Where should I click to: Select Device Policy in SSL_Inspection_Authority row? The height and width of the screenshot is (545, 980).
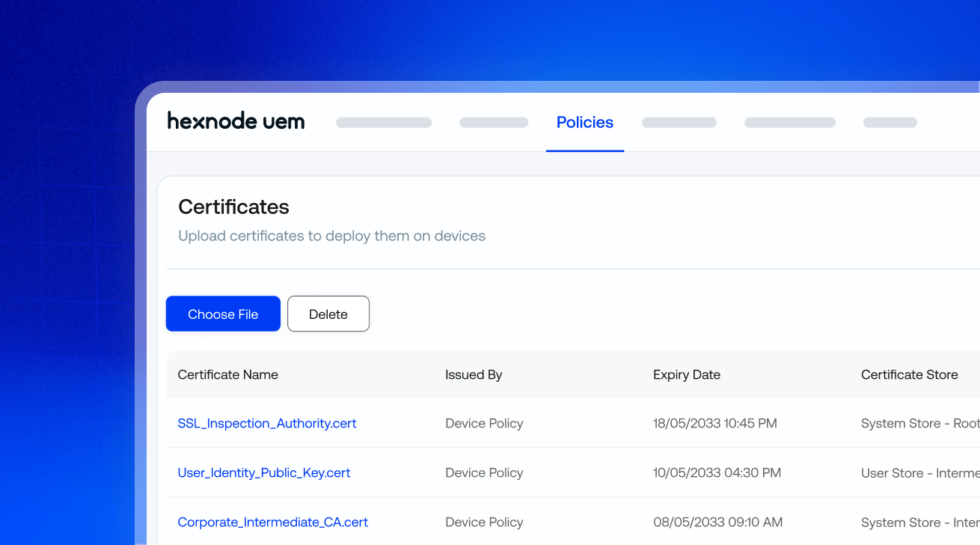click(484, 424)
